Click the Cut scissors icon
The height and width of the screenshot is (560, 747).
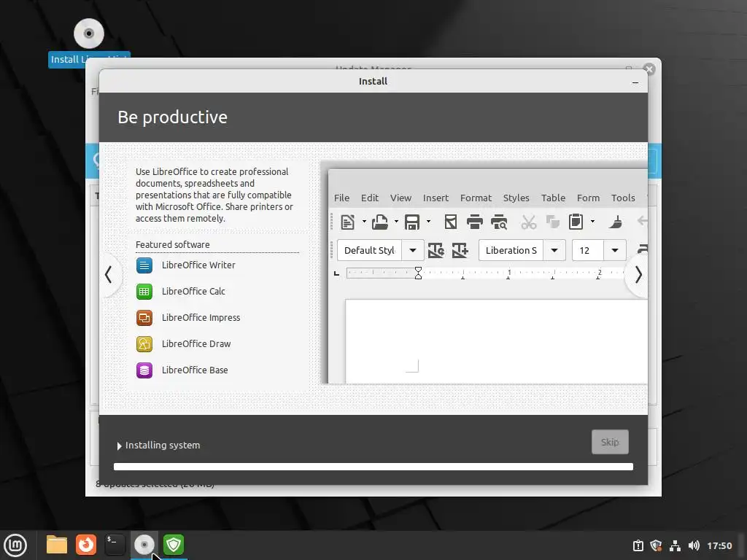coord(528,222)
